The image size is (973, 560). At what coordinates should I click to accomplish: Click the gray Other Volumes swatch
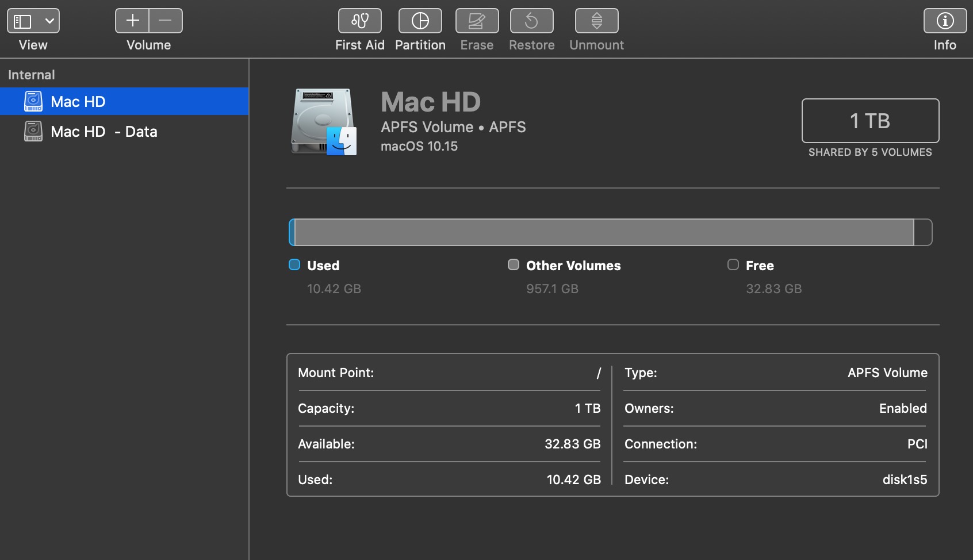point(514,265)
